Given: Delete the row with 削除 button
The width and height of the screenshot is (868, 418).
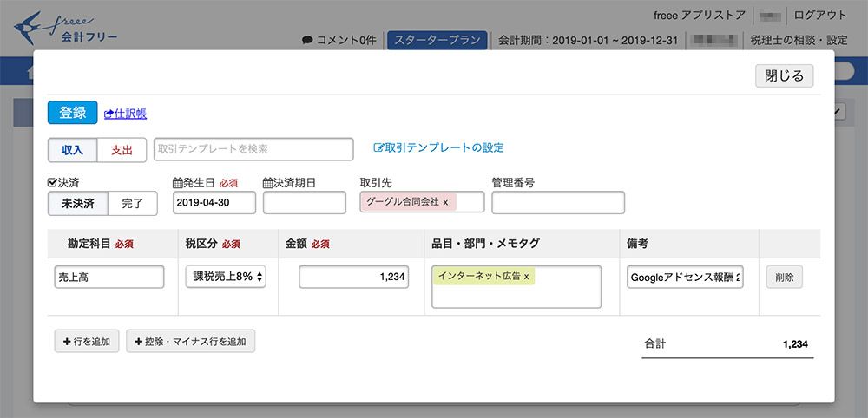Looking at the screenshot, I should point(785,277).
